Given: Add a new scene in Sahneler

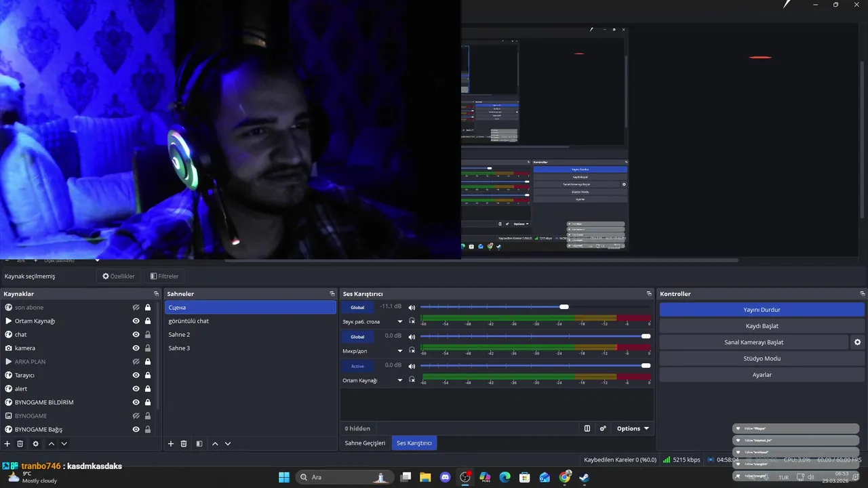Looking at the screenshot, I should tap(171, 444).
